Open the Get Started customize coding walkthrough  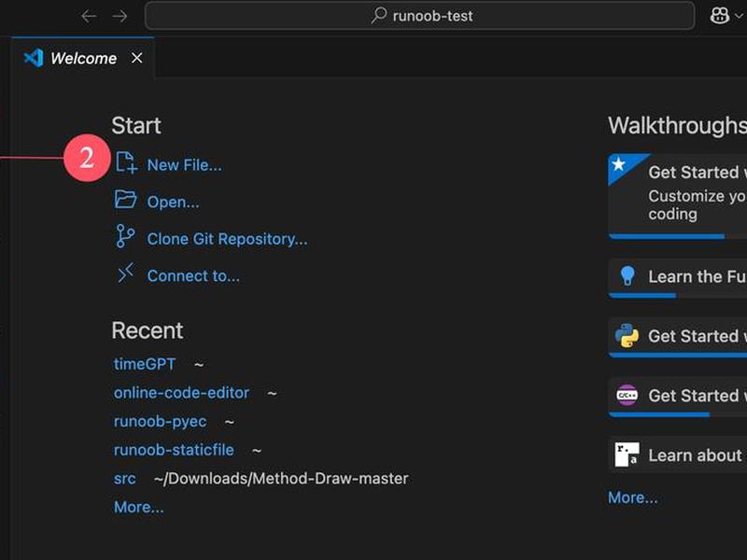(x=678, y=196)
